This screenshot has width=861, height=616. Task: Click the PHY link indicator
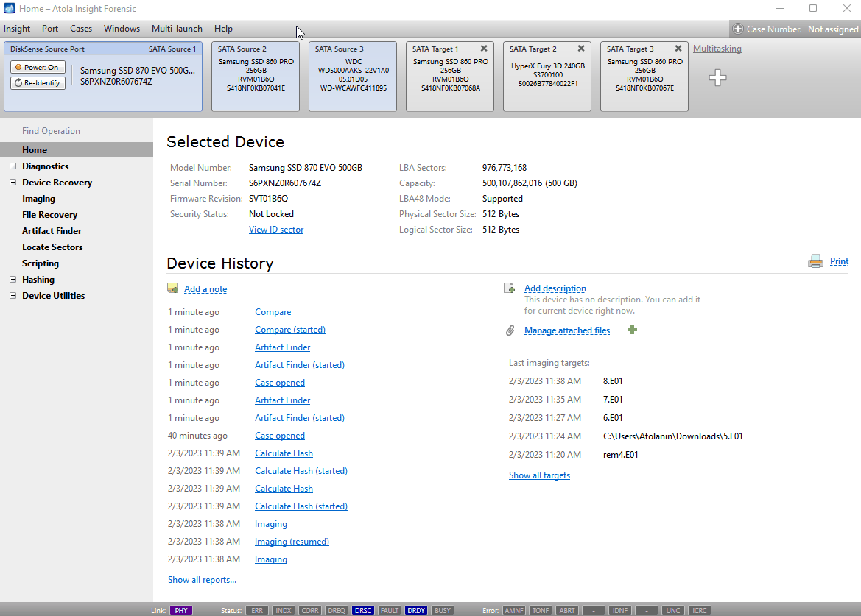181,610
